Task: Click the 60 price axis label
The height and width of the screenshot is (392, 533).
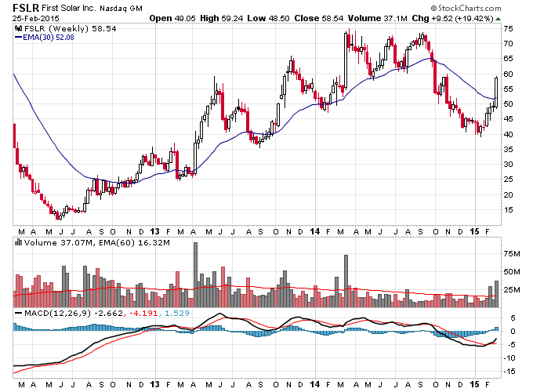Action: (508, 74)
